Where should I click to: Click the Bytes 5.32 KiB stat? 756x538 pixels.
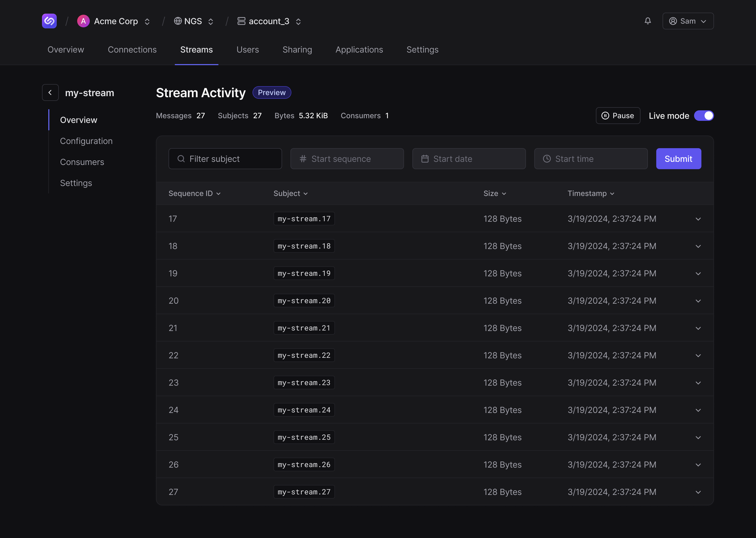click(x=301, y=116)
